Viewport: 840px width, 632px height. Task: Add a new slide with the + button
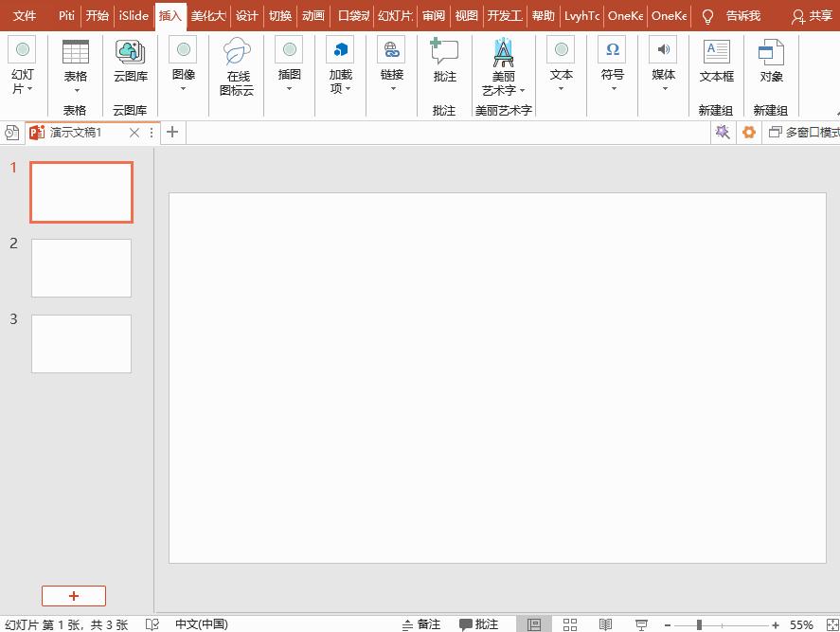tap(74, 596)
